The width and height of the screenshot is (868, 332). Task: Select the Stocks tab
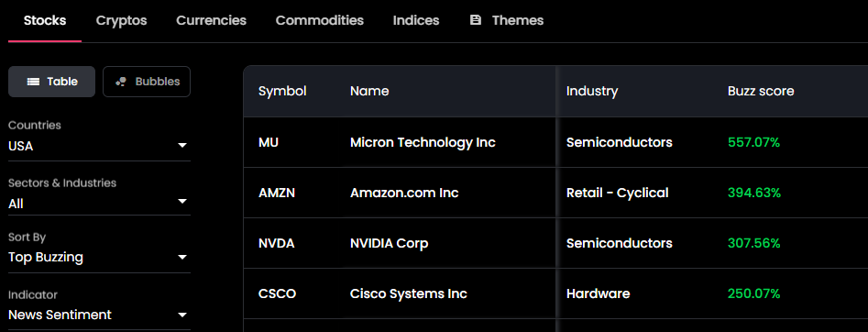(x=45, y=20)
